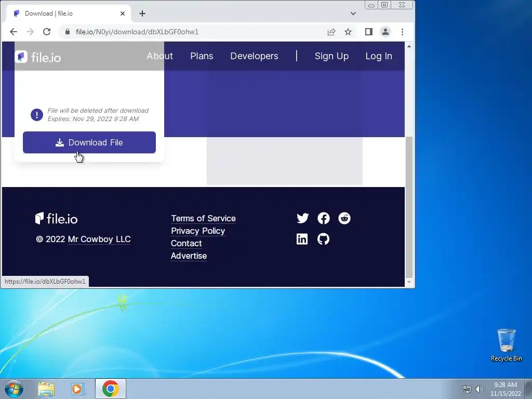The height and width of the screenshot is (399, 532).
Task: Launch Windows Media Player from taskbar
Action: [x=77, y=389]
